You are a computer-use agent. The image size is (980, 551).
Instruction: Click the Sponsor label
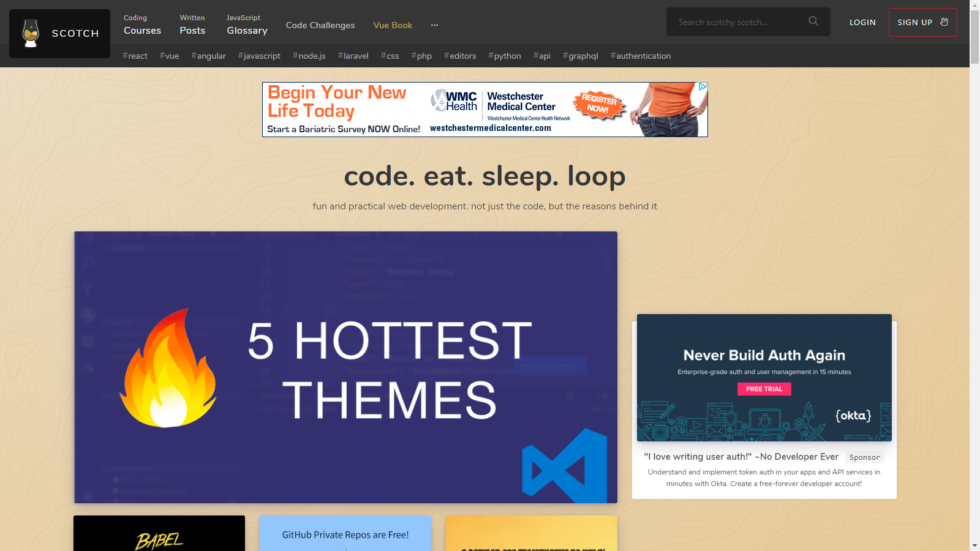coord(865,457)
